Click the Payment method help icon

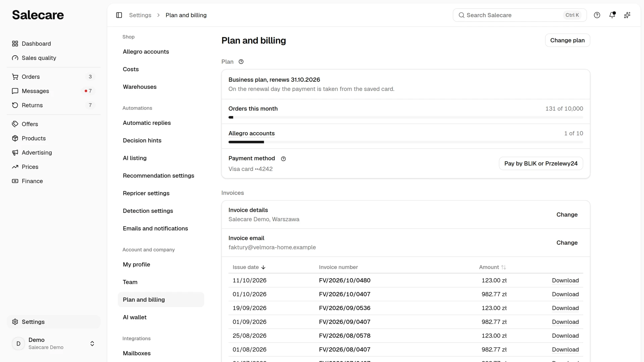pos(283,159)
